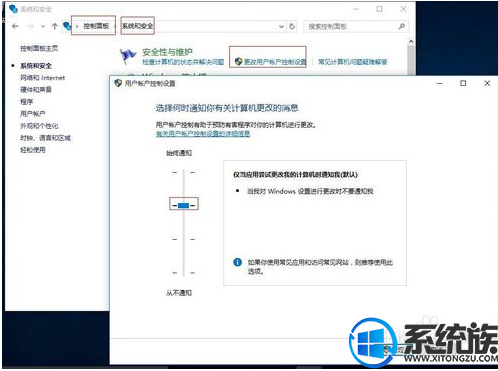Click the back arrow navigation icon
This screenshot has height=371, width=498.
pos(15,26)
